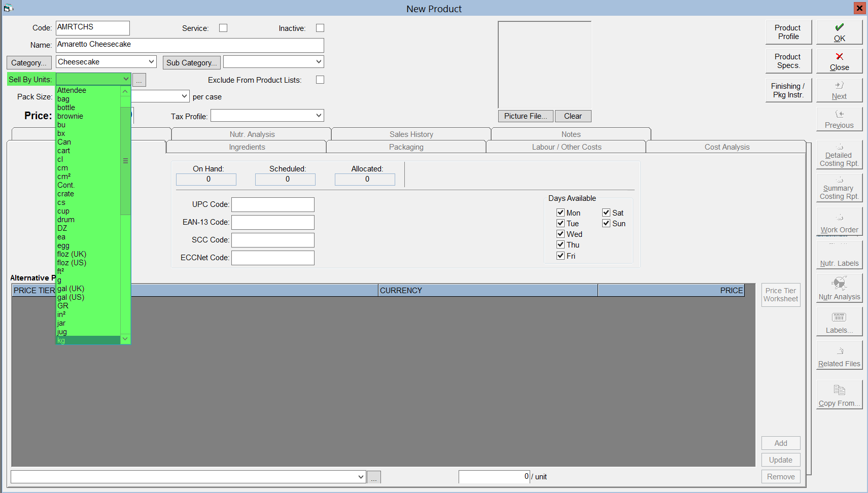
Task: Select 'bottle' in the units list
Action: click(88, 108)
